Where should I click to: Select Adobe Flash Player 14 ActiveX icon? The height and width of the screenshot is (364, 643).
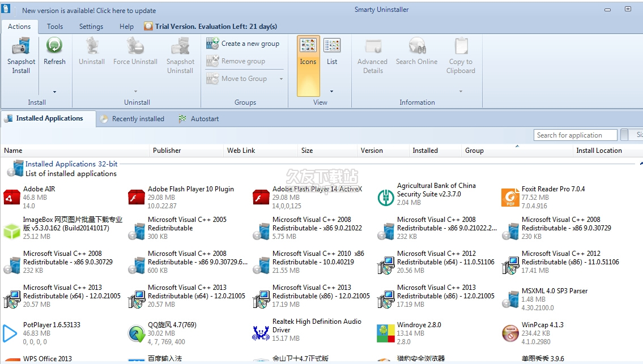tap(261, 197)
